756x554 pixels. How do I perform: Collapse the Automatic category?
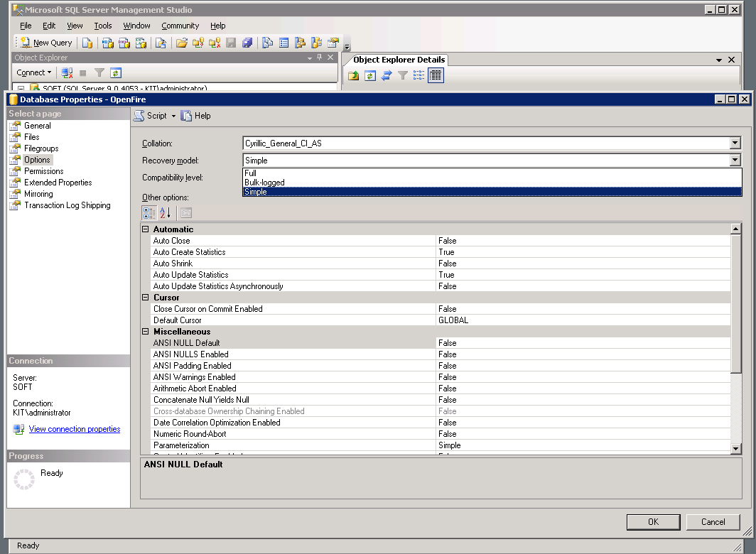point(145,229)
